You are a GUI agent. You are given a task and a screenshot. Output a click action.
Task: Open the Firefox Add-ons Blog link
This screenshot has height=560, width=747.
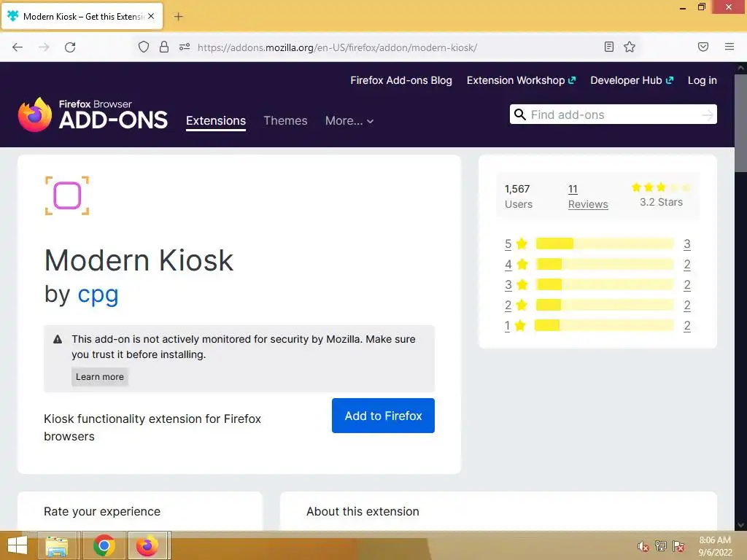point(401,80)
